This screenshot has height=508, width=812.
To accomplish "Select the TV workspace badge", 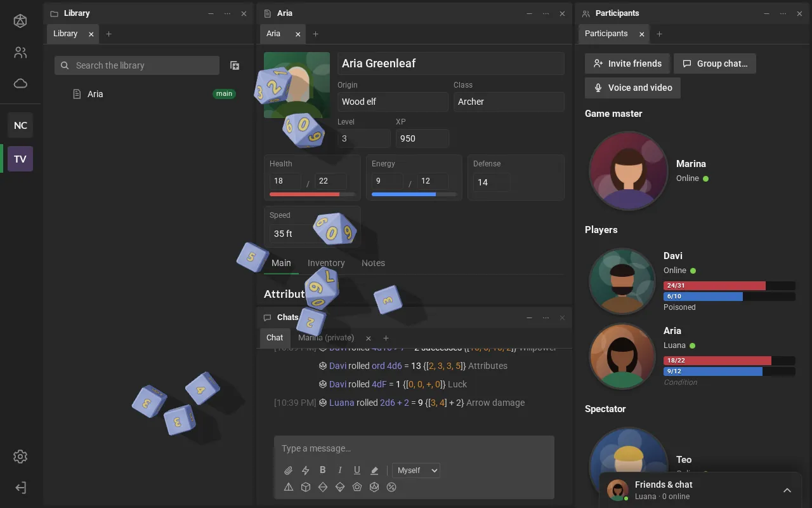I will tap(20, 159).
